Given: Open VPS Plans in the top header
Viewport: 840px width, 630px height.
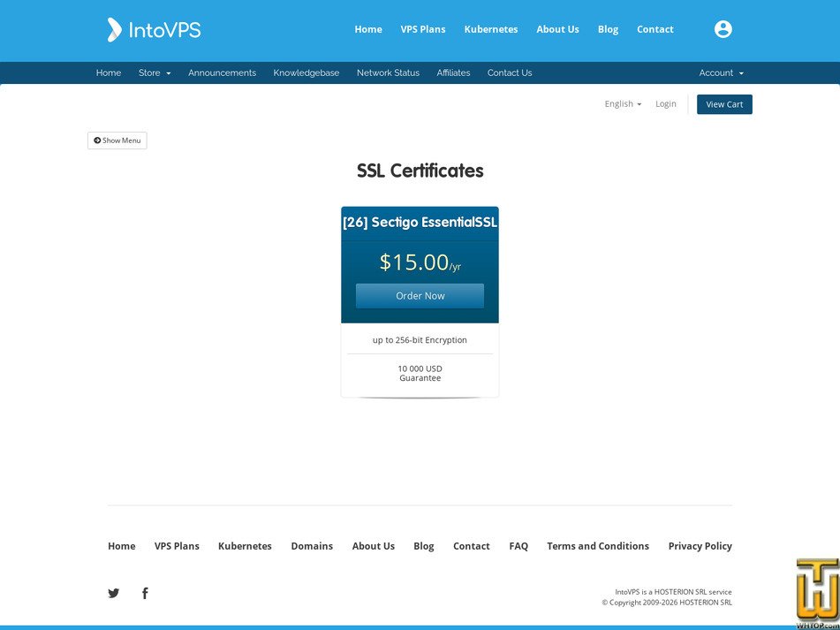Looking at the screenshot, I should click(x=423, y=29).
